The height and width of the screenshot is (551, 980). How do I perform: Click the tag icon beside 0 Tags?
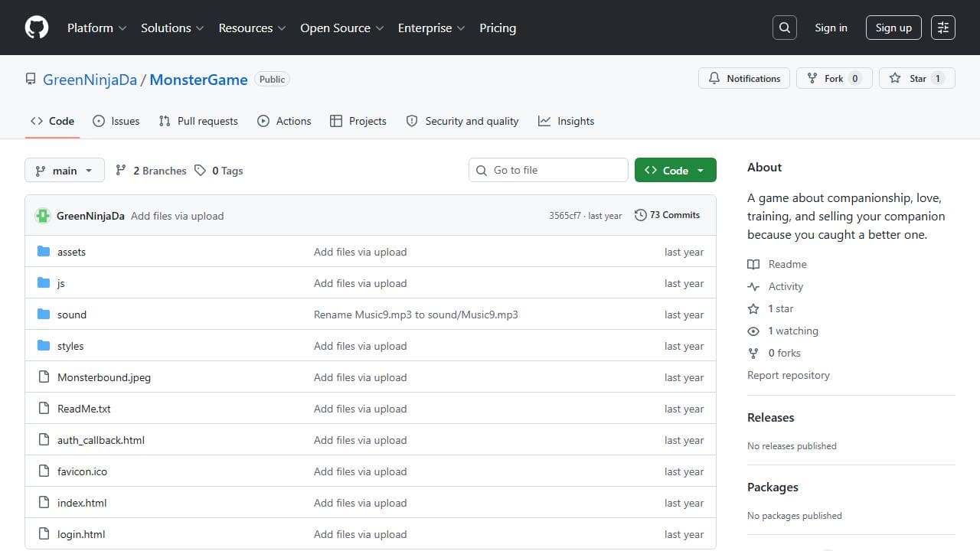coord(200,171)
